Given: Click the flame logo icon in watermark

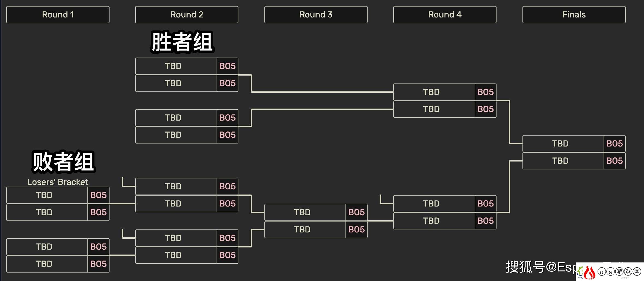Looking at the screenshot, I should [x=590, y=272].
